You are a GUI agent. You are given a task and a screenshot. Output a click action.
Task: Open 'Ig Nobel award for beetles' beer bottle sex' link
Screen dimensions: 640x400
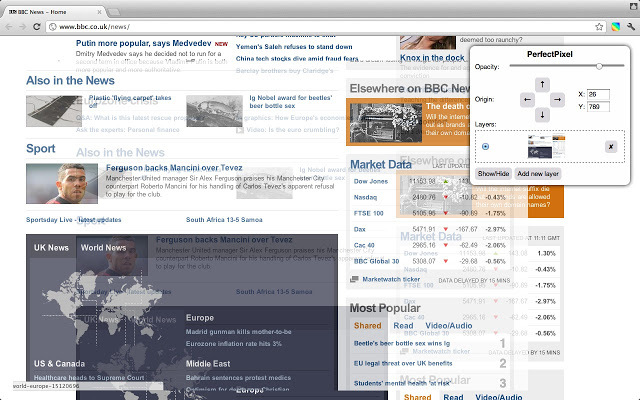coord(291,102)
